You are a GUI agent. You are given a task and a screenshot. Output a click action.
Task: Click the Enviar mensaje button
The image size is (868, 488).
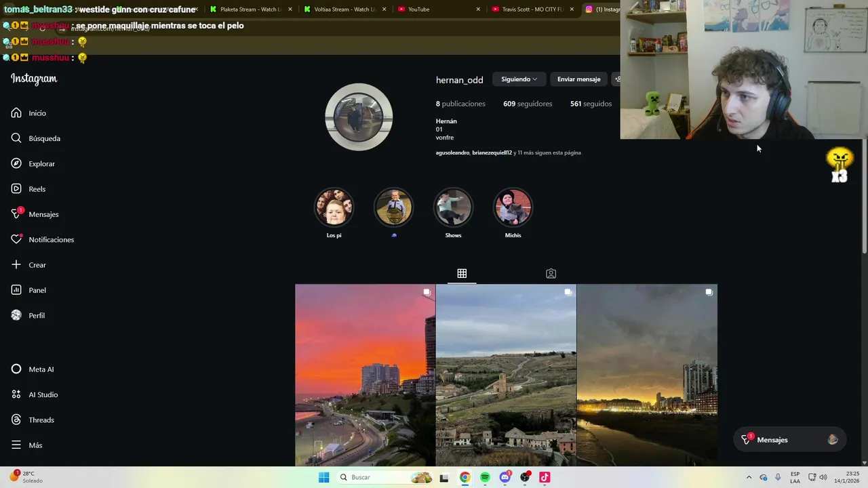[578, 79]
